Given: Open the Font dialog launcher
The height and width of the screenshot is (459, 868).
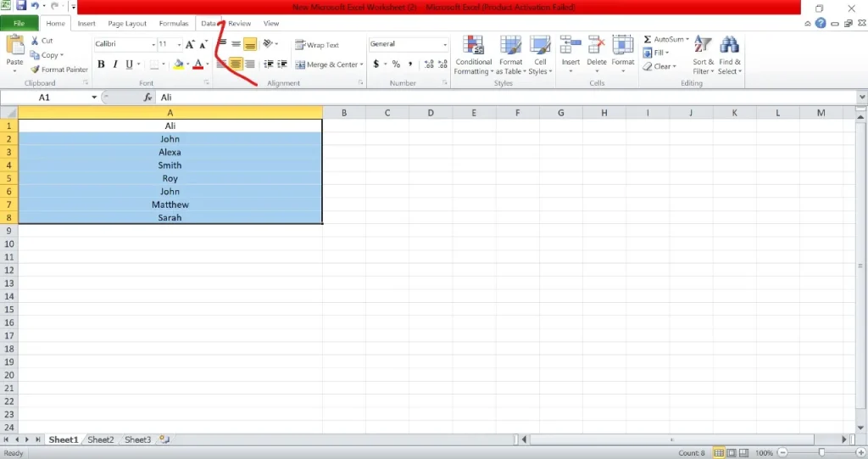Looking at the screenshot, I should [206, 82].
